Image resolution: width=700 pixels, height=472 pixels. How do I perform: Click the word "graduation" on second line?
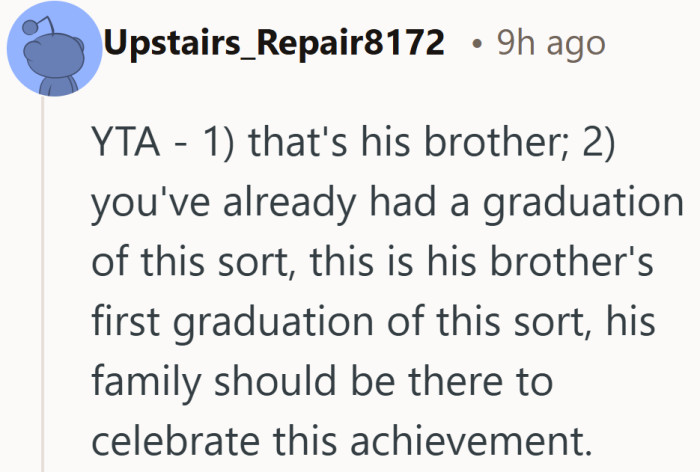click(583, 203)
